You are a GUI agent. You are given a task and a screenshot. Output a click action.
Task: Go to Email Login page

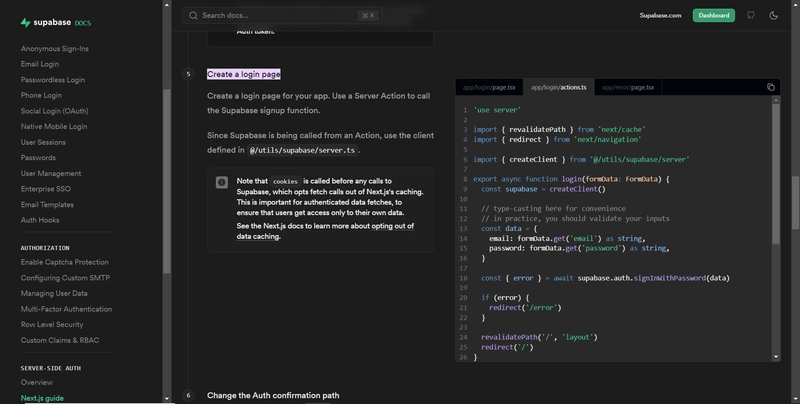click(40, 64)
